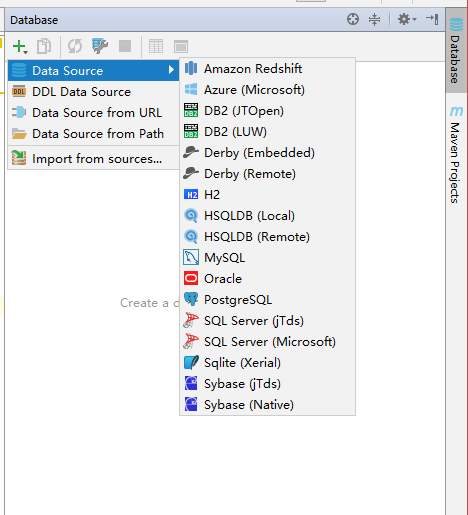Select DB2 (LUW) data source

point(267,132)
